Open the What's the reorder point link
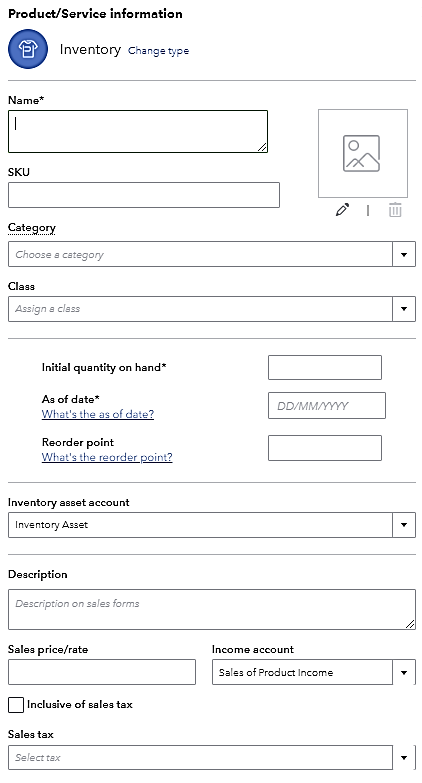The height and width of the screenshot is (783, 422). [107, 457]
